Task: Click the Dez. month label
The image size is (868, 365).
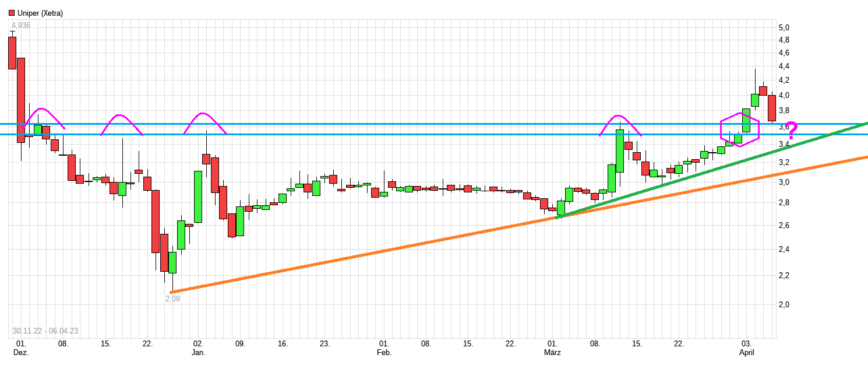Action: (x=21, y=353)
